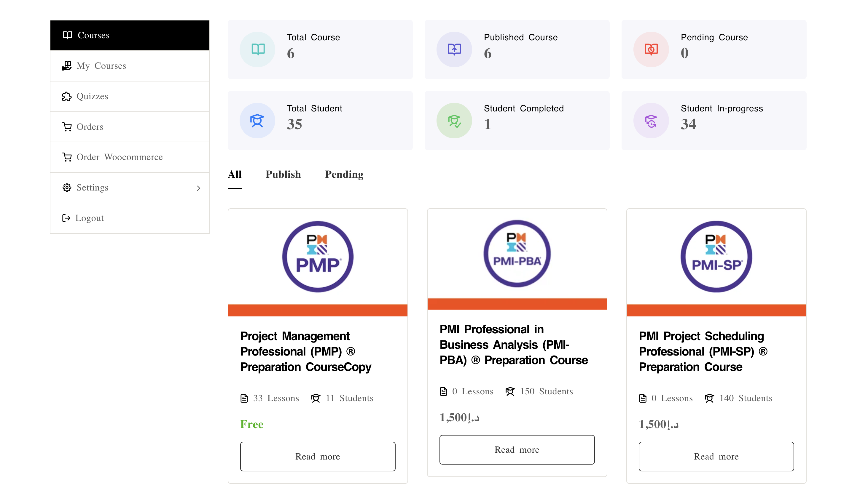Open the PMI-SP course badge thumbnail

[716, 257]
